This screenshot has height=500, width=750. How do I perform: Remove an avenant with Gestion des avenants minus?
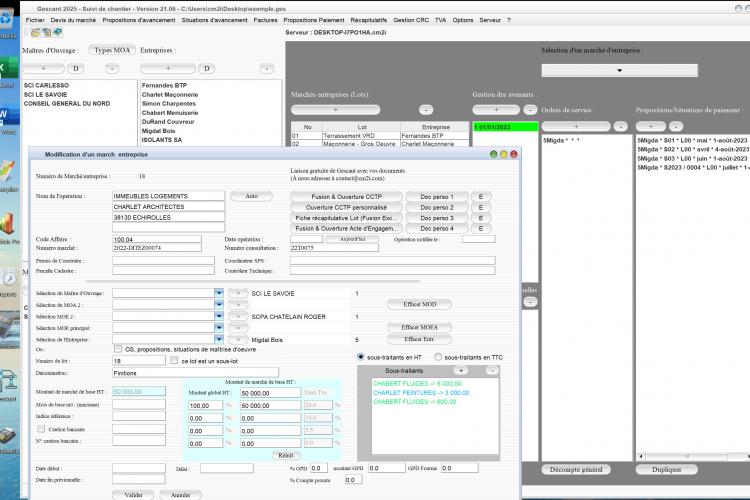tap(530, 110)
